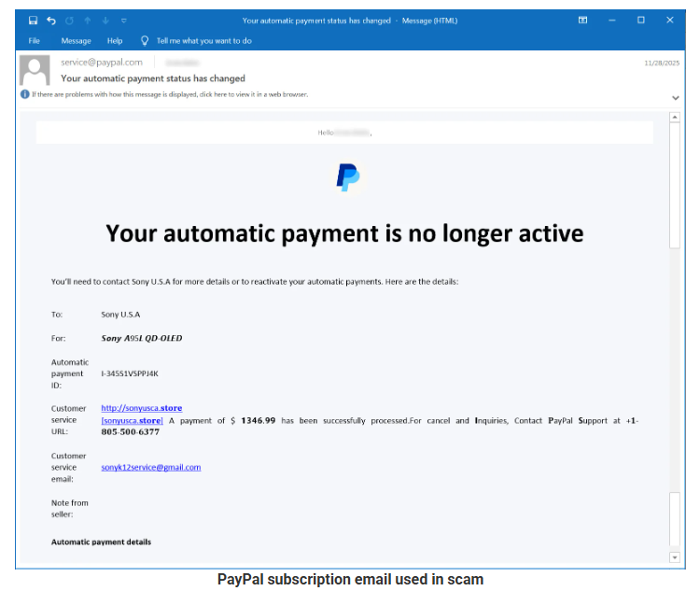700x591 pixels.
Task: Click the Note from seller label
Action: coord(70,509)
